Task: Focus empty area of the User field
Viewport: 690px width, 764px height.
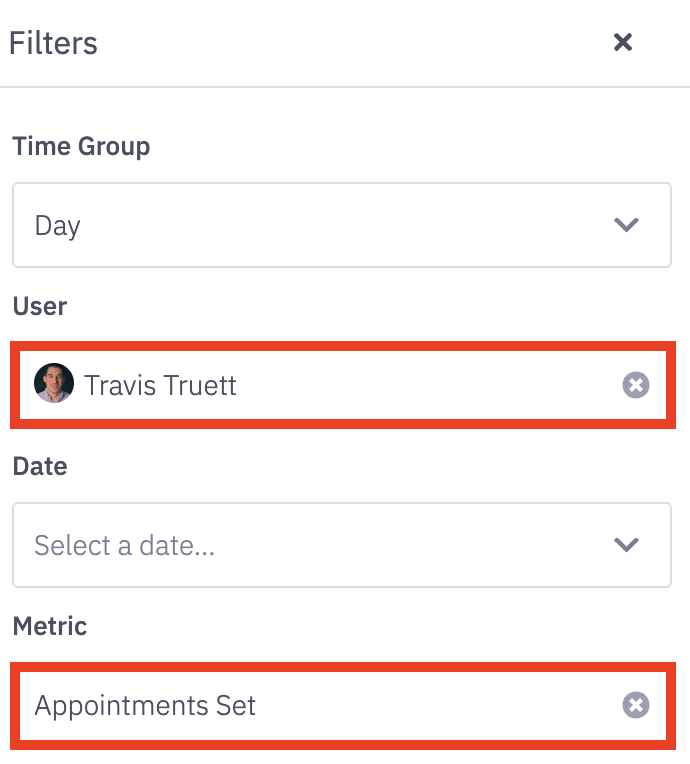Action: coord(430,386)
